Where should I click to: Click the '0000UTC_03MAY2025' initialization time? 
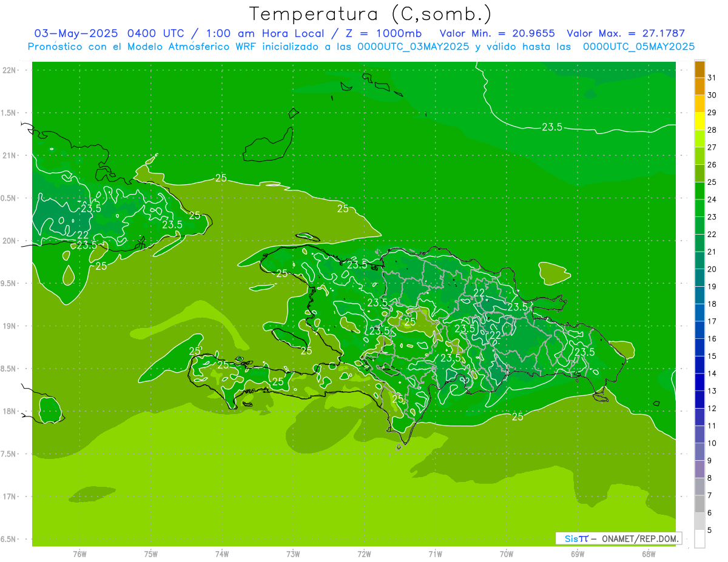[413, 47]
